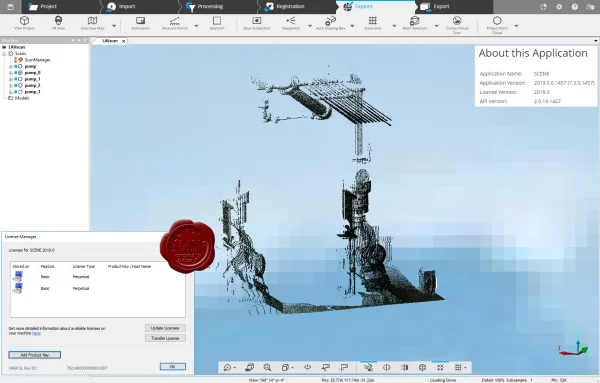Open the Viewpoints dropdown arrow
Image resolution: width=600 pixels, height=383 pixels.
tap(310, 26)
